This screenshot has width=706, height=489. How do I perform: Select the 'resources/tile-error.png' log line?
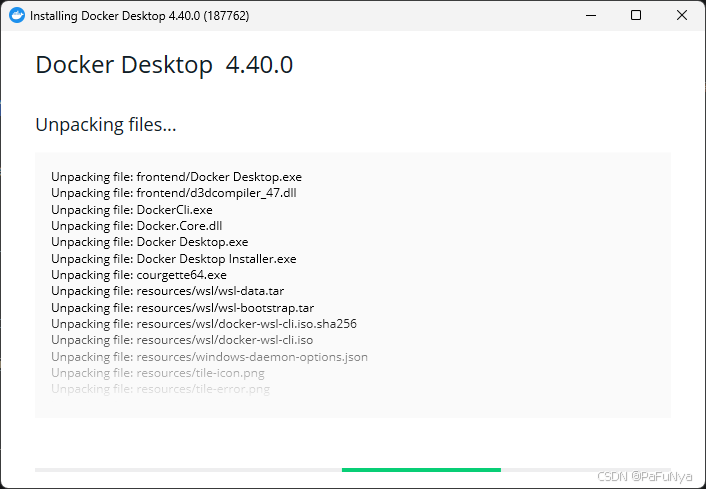click(160, 389)
